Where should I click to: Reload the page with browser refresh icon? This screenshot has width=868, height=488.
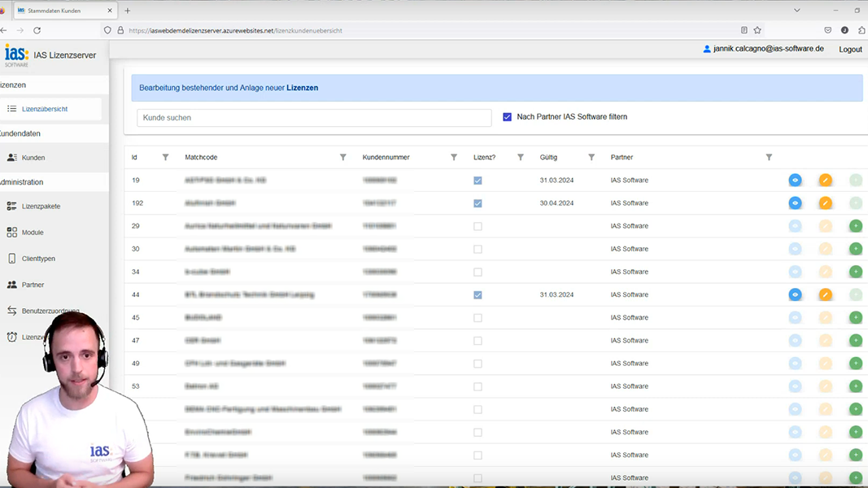(x=37, y=30)
